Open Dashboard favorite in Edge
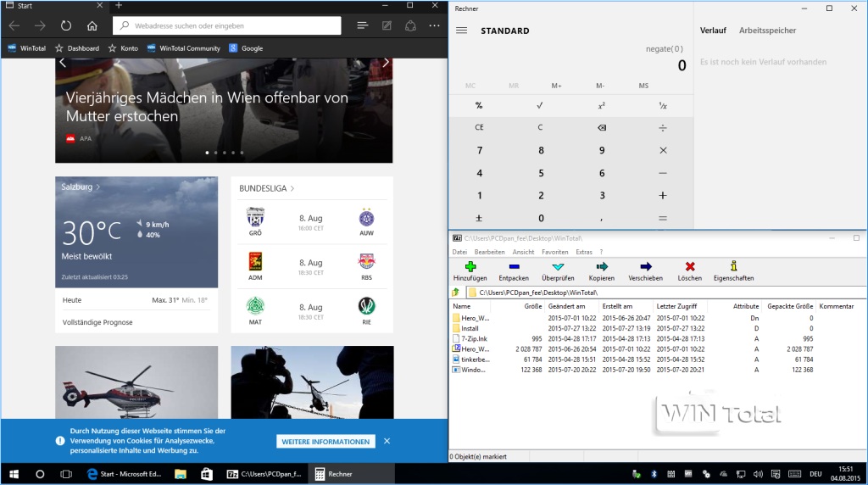The width and height of the screenshot is (868, 485). point(77,48)
